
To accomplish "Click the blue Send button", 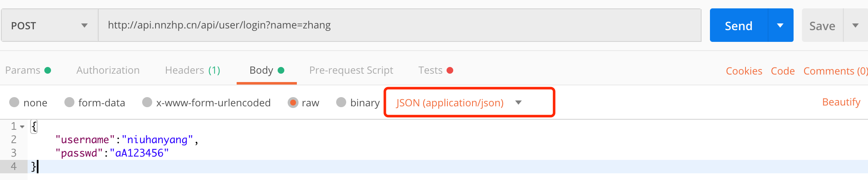I will pyautogui.click(x=738, y=26).
